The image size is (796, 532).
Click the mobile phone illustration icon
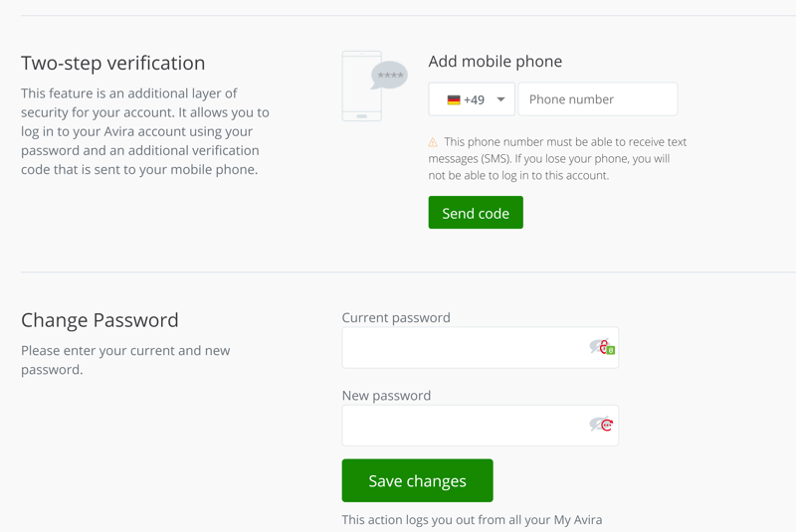pos(361,88)
